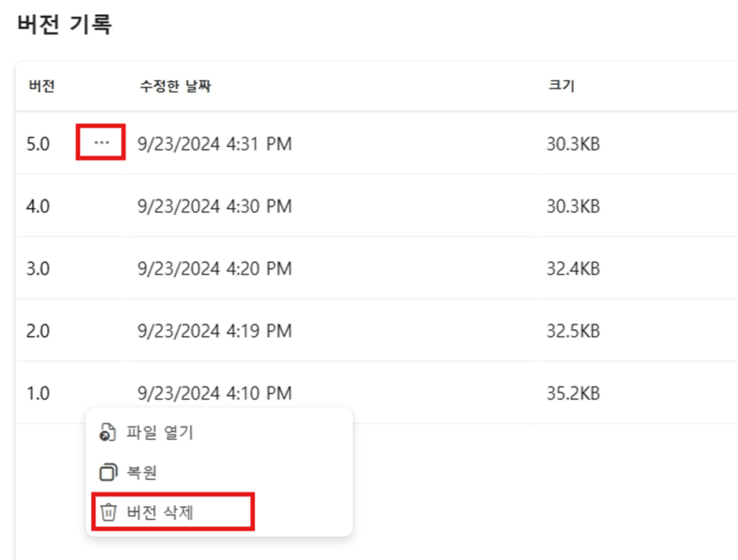Click the file open icon beside 파일 열기
The width and height of the screenshot is (738, 560).
coord(108,432)
